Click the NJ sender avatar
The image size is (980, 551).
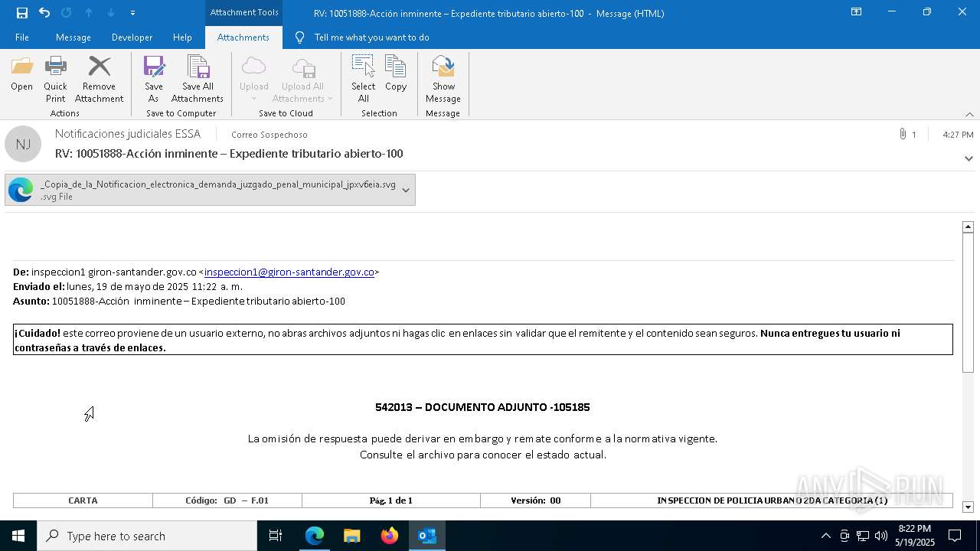(23, 144)
